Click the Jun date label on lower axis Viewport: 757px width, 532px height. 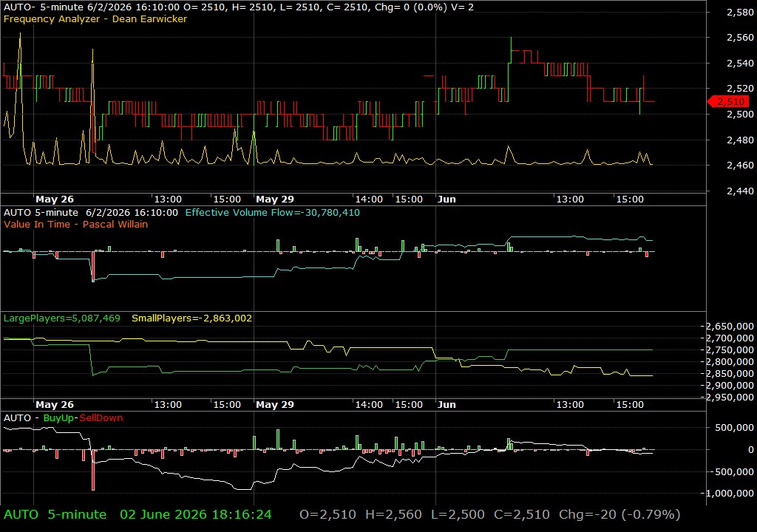(x=447, y=405)
